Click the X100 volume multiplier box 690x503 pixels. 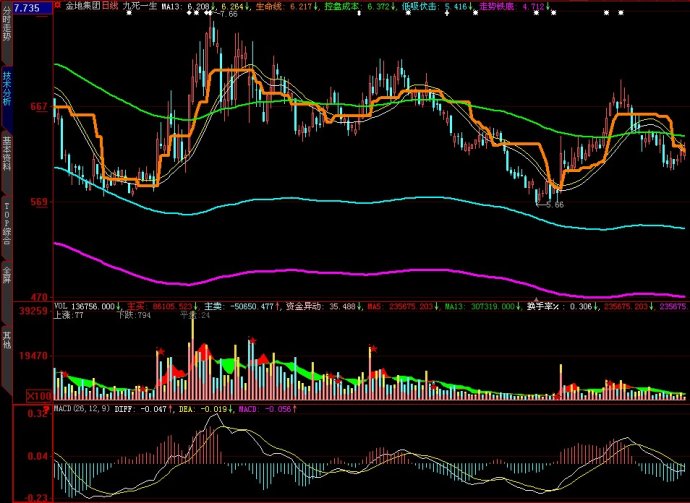pyautogui.click(x=40, y=396)
